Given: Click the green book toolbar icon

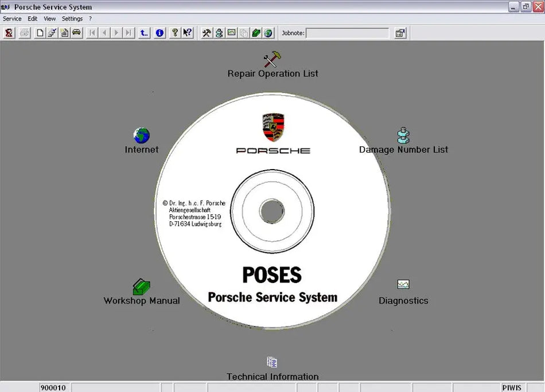Looking at the screenshot, I should click(255, 33).
